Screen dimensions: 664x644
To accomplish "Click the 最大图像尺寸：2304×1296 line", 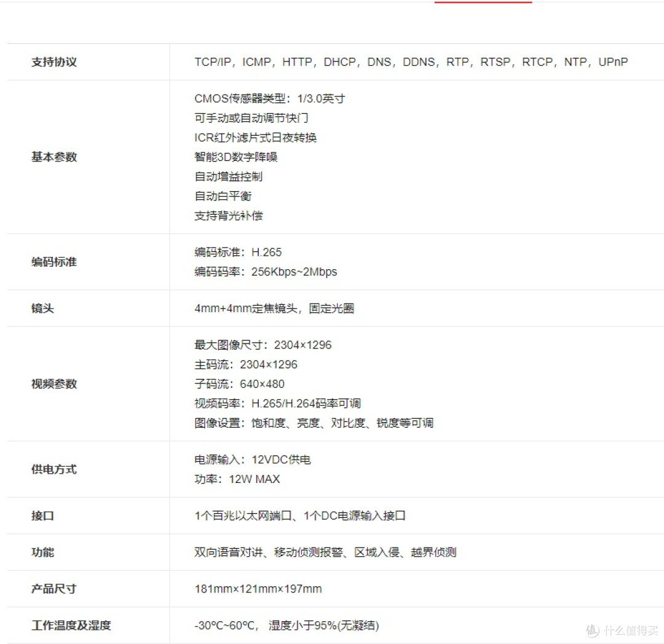I will pyautogui.click(x=263, y=345).
